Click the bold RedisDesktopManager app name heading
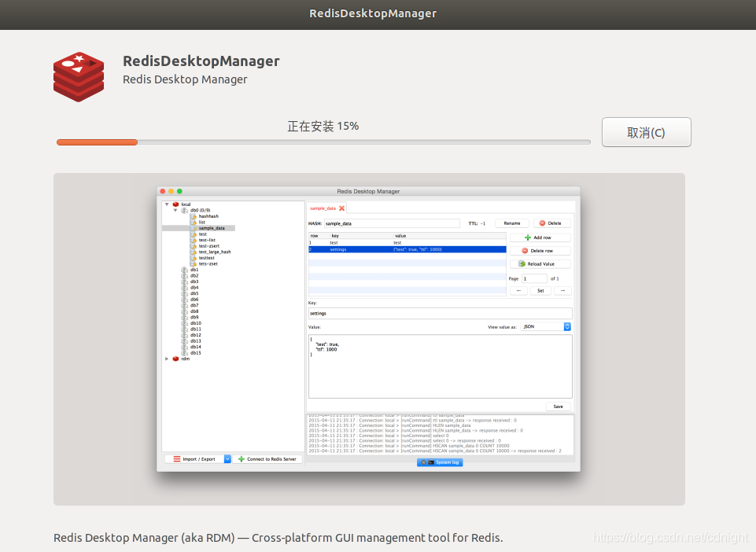Viewport: 756px width, 552px height. coord(201,61)
